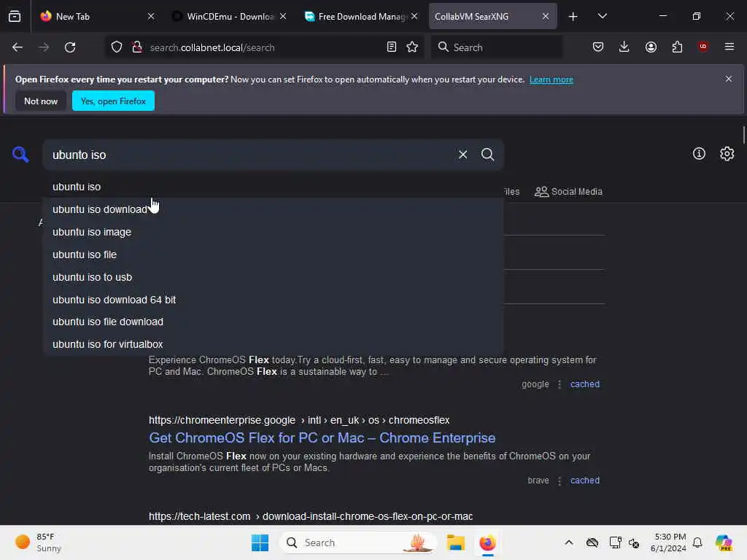Show hidden system tray icons
The width and height of the screenshot is (747, 560).
pyautogui.click(x=569, y=542)
